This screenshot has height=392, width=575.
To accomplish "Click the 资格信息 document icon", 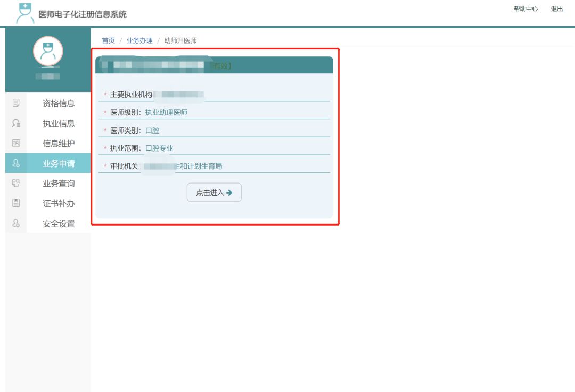I will tap(16, 103).
